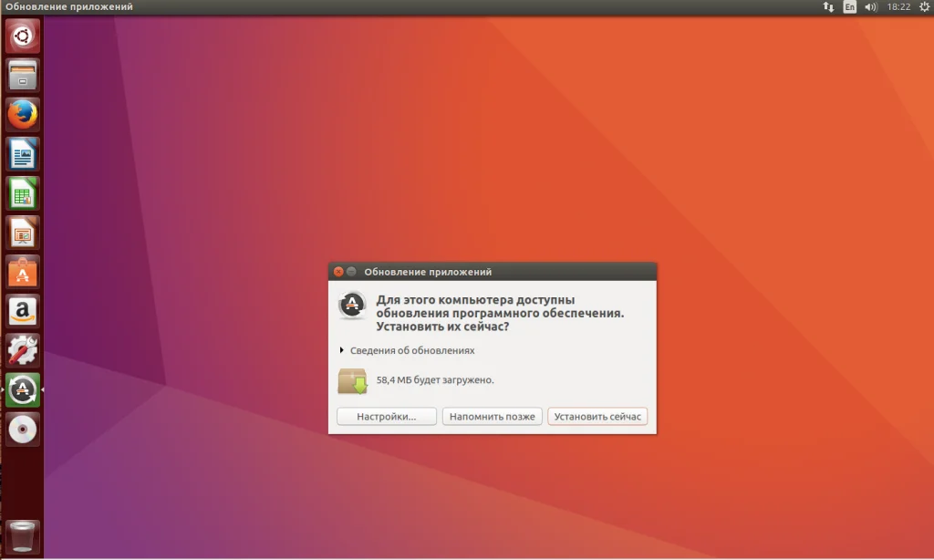Open the Files manager from launcher
The image size is (934, 560).
tap(23, 75)
